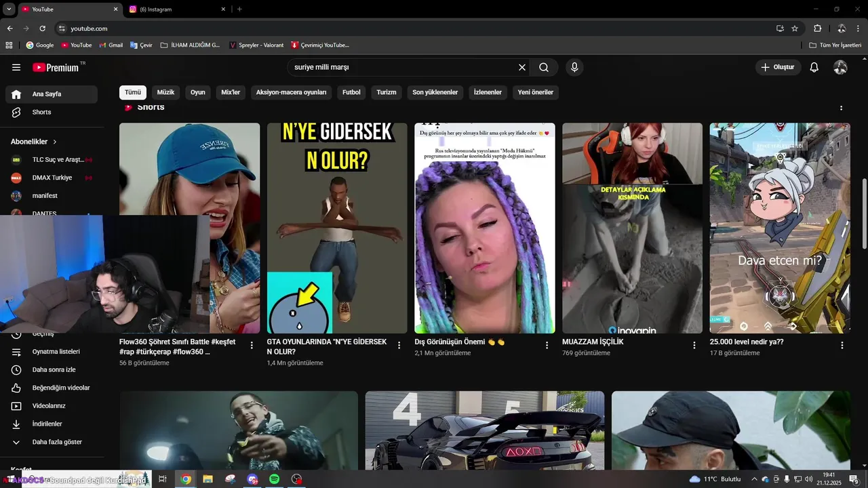Open İndirilenler in sidebar
The height and width of the screenshot is (488, 868).
tap(52, 424)
